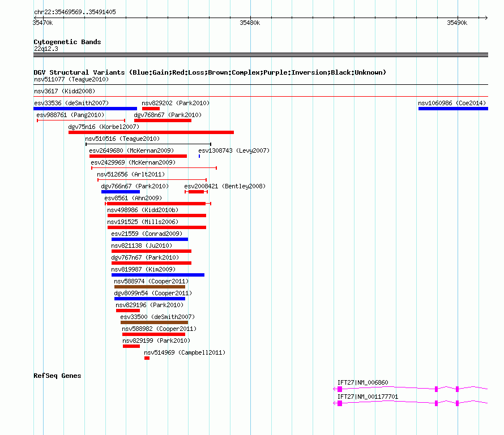
Task: Open the esv33500 (deSmith2007) brown bar
Action: [154, 322]
